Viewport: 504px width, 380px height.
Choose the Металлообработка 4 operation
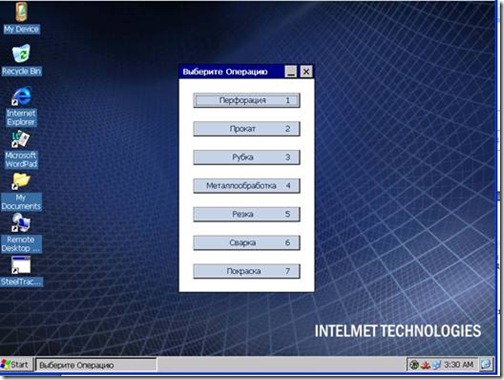click(x=246, y=186)
